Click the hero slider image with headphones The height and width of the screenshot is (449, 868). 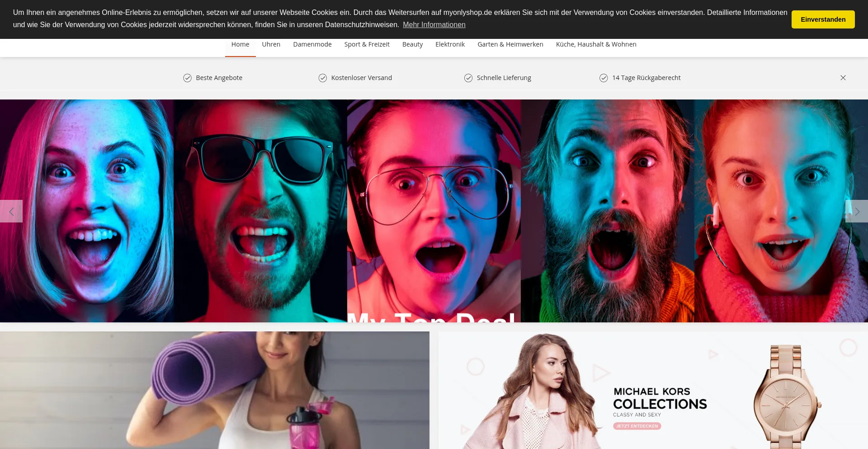434,211
